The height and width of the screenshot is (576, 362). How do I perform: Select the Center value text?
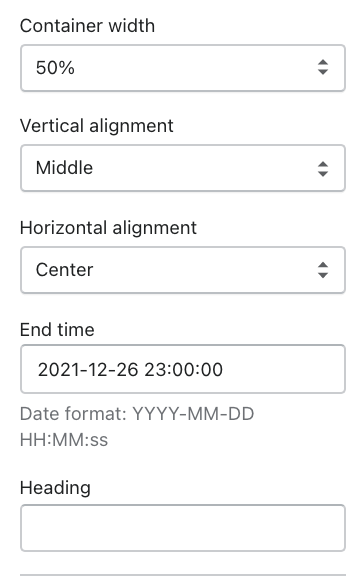tap(64, 270)
